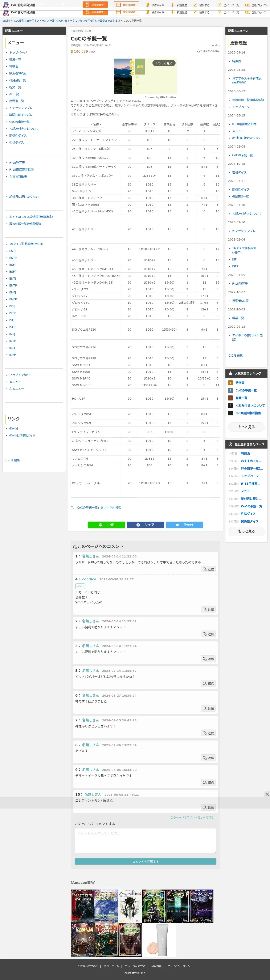This screenshot has height=980, width=270.
Task: Open the MALLEUS Amazon book cover
Action: [x=82, y=906]
